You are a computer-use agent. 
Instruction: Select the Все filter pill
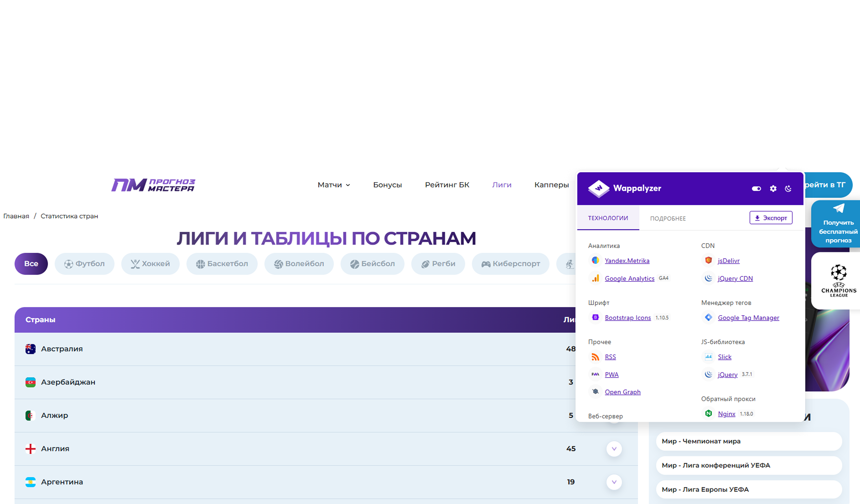(x=31, y=264)
